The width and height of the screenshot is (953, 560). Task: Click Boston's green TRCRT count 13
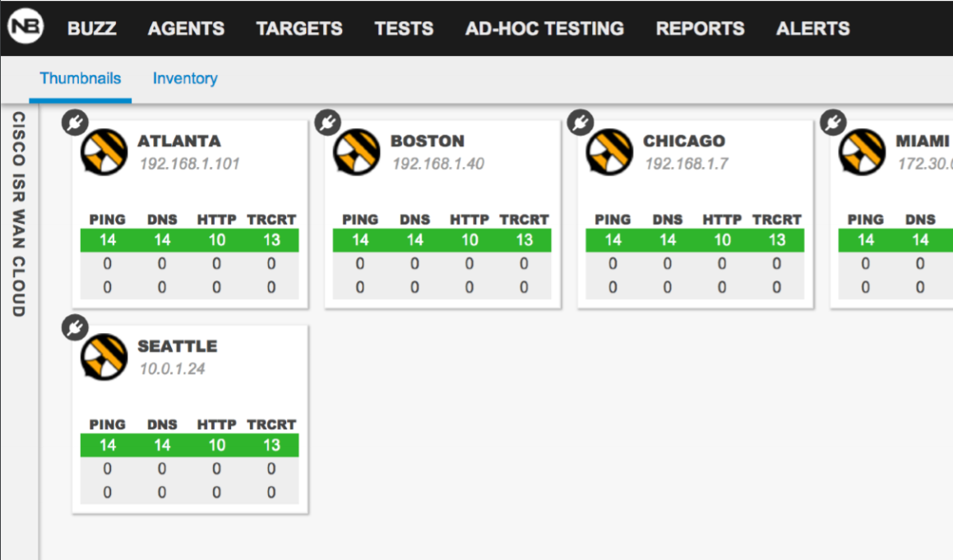pos(525,240)
